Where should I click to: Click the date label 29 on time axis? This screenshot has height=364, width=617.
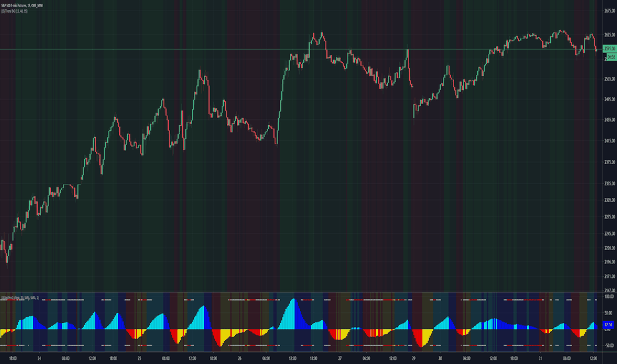pos(414,359)
